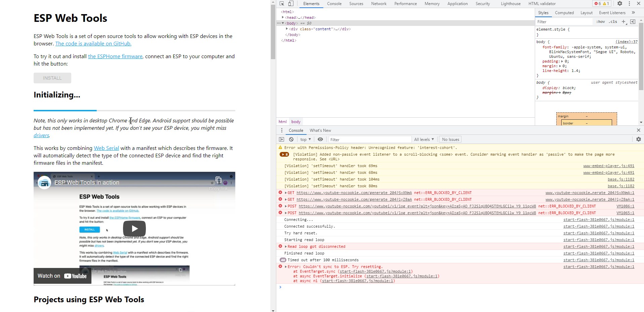Image resolution: width=644 pixels, height=312 pixels.
Task: Open DevTools settings gear
Action: pos(619,3)
